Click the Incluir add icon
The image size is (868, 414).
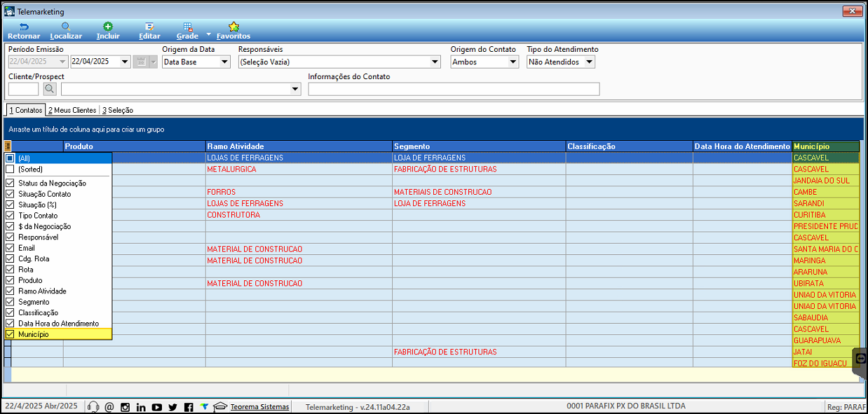pos(108,27)
